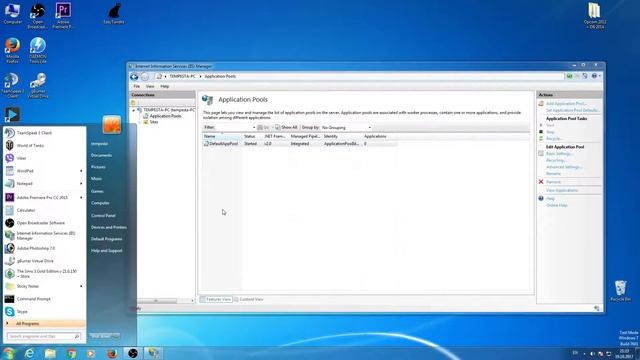The height and width of the screenshot is (360, 640).
Task: Launch Skype from the Start menu
Action: coord(44,311)
